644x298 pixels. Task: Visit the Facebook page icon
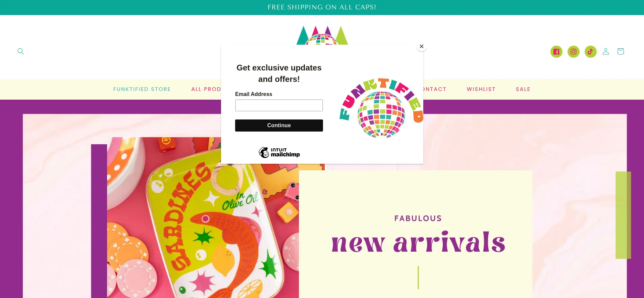point(556,52)
